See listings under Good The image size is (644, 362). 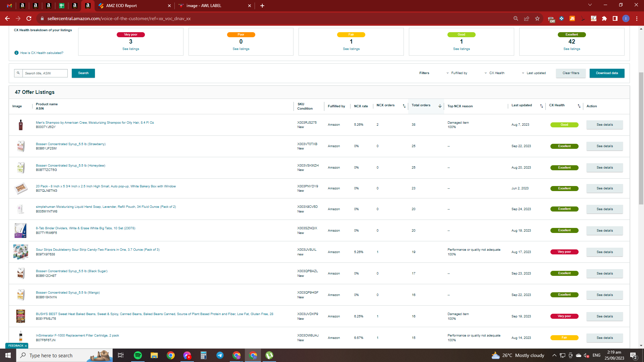[461, 49]
